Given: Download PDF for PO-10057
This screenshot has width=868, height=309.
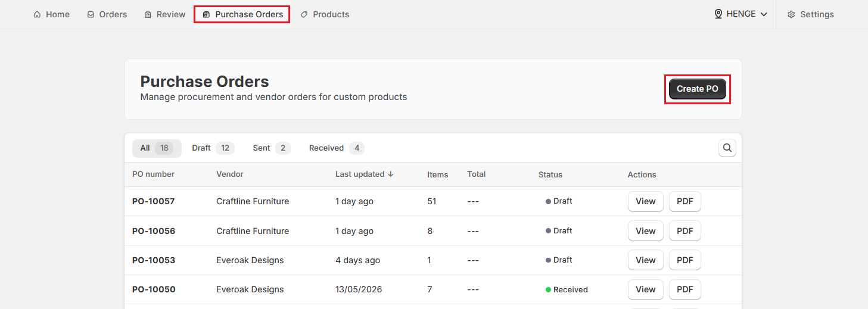Looking at the screenshot, I should click(x=685, y=201).
